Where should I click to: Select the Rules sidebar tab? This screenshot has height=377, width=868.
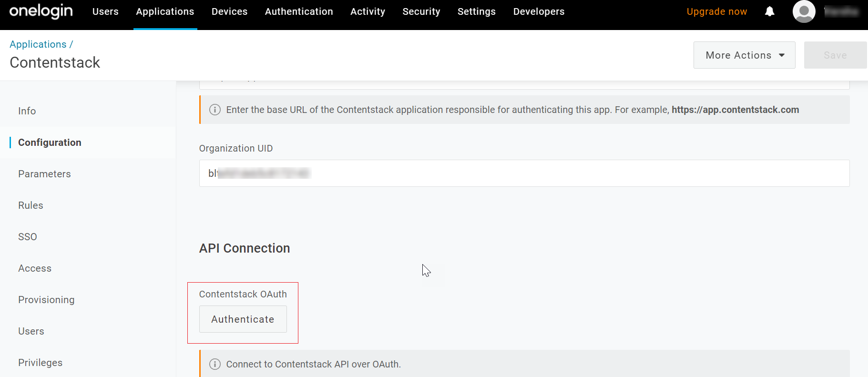click(31, 205)
